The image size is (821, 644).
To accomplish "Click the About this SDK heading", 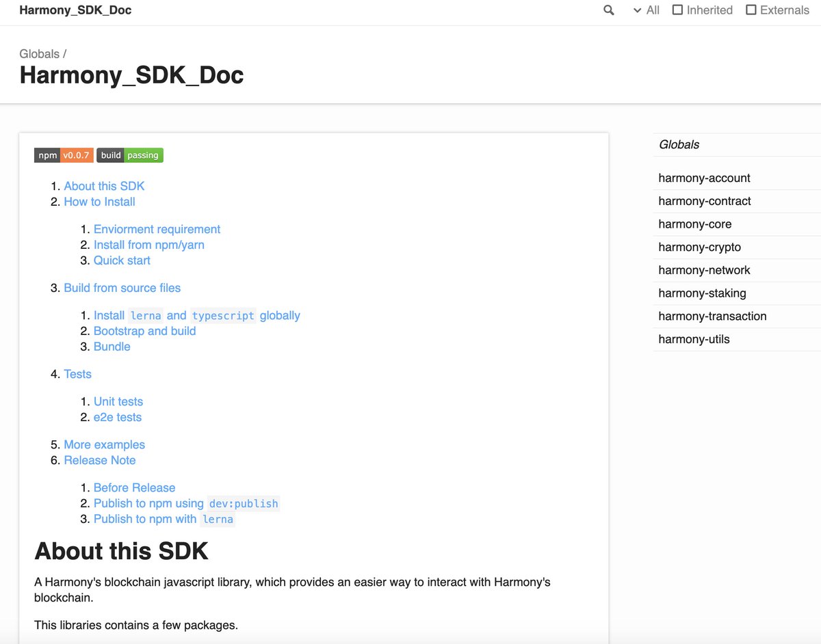I will tap(121, 551).
